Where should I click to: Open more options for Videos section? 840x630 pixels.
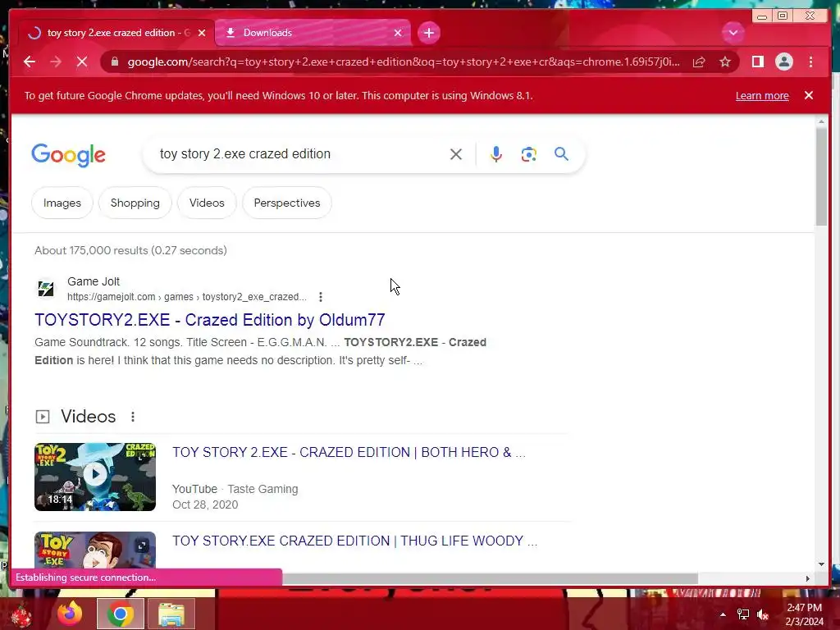pos(133,416)
